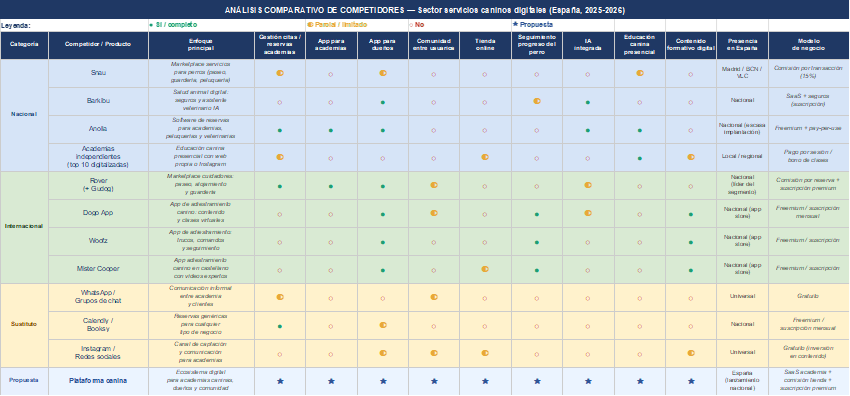This screenshot has width=850, height=396.
Task: Select the 'Calendly / Booksy' cell
Action: pyautogui.click(x=98, y=325)
